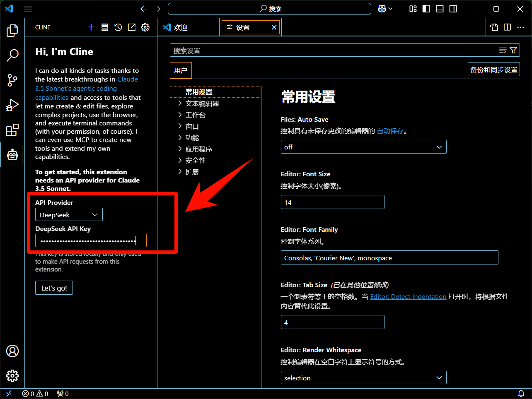Image resolution: width=532 pixels, height=399 pixels.
Task: Click the Font Family input field
Action: pyautogui.click(x=389, y=257)
